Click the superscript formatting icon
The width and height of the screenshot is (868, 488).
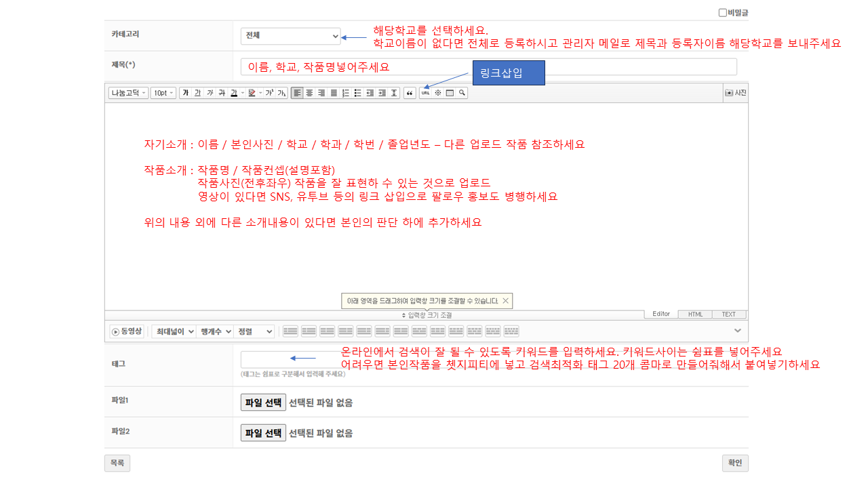pyautogui.click(x=269, y=93)
